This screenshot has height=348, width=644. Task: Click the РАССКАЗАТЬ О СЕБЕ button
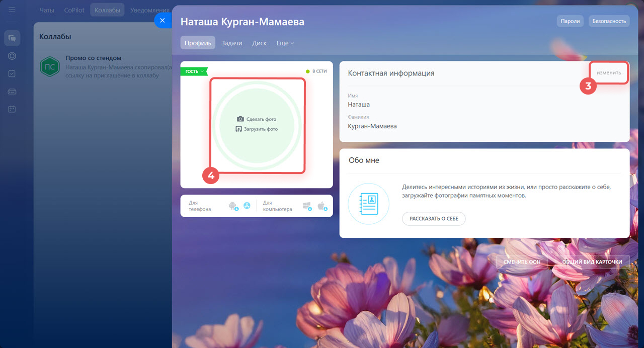(x=434, y=219)
